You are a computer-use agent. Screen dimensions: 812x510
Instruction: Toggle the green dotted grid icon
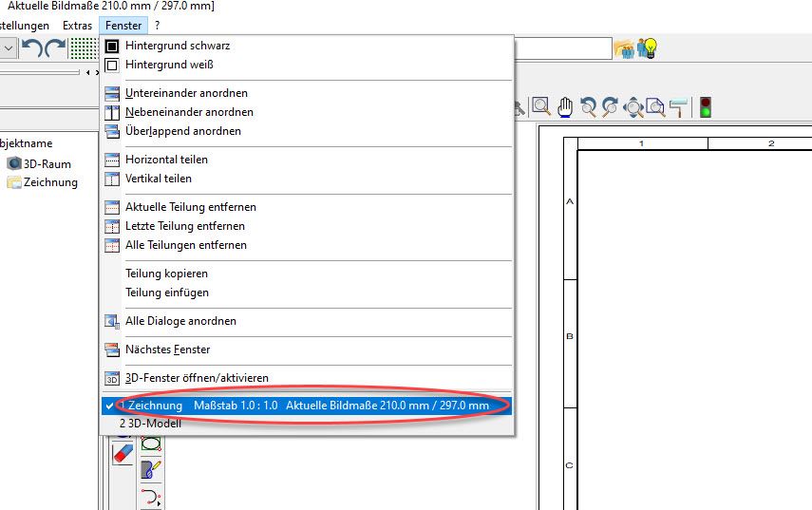pyautogui.click(x=84, y=48)
